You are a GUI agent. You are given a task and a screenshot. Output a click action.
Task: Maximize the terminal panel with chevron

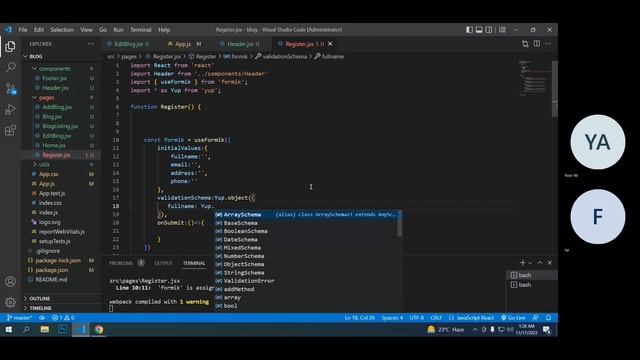(x=540, y=263)
